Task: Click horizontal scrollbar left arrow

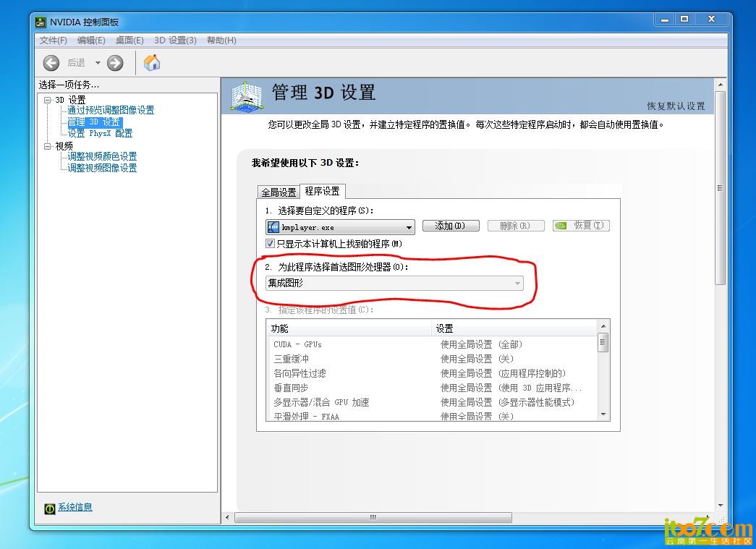Action: pyautogui.click(x=228, y=518)
